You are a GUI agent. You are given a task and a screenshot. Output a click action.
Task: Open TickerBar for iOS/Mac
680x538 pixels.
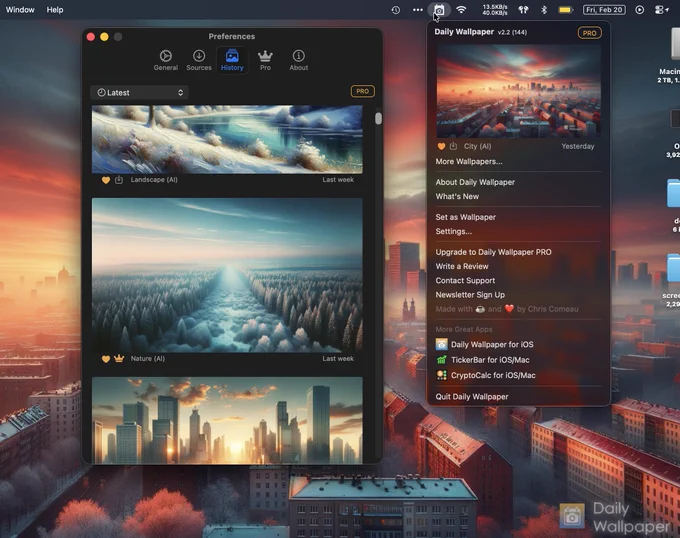(x=482, y=360)
